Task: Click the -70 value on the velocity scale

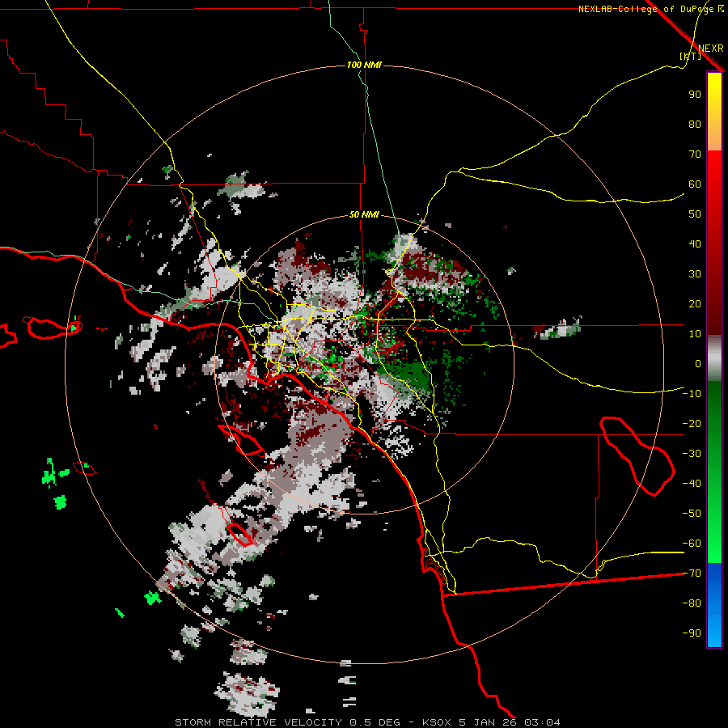Action: [x=692, y=574]
